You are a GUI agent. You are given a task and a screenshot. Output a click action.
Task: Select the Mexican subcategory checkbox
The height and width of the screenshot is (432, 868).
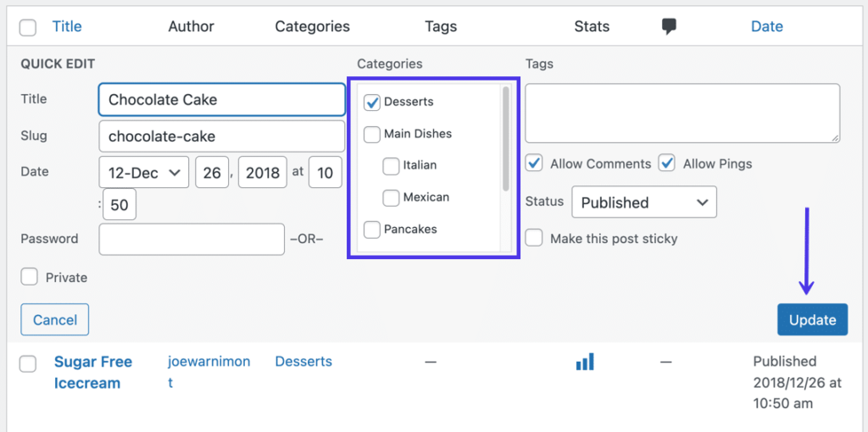point(391,197)
